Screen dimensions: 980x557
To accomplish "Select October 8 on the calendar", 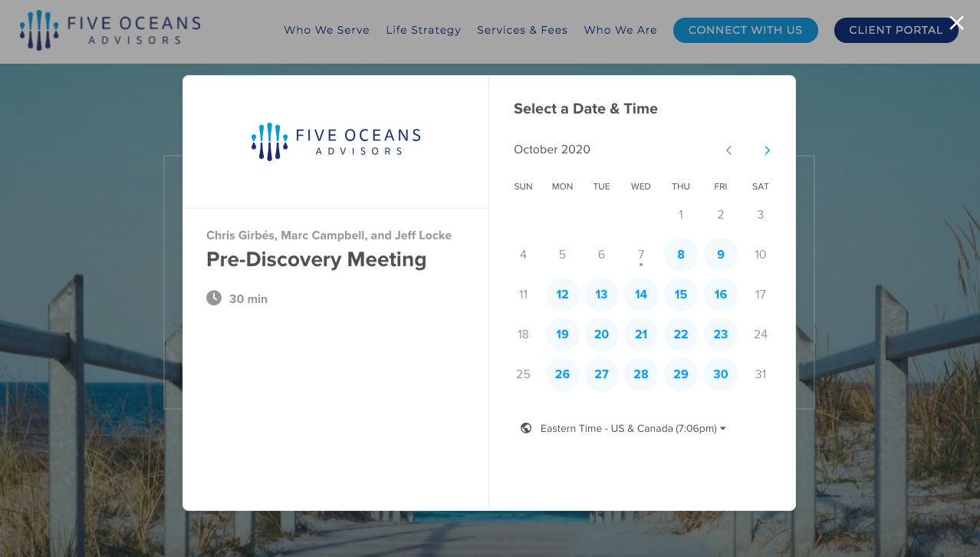I will [x=681, y=254].
